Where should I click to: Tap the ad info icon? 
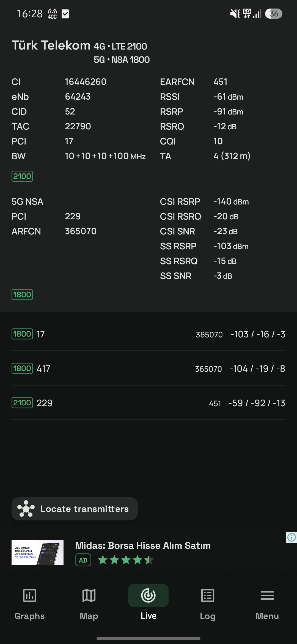291,537
